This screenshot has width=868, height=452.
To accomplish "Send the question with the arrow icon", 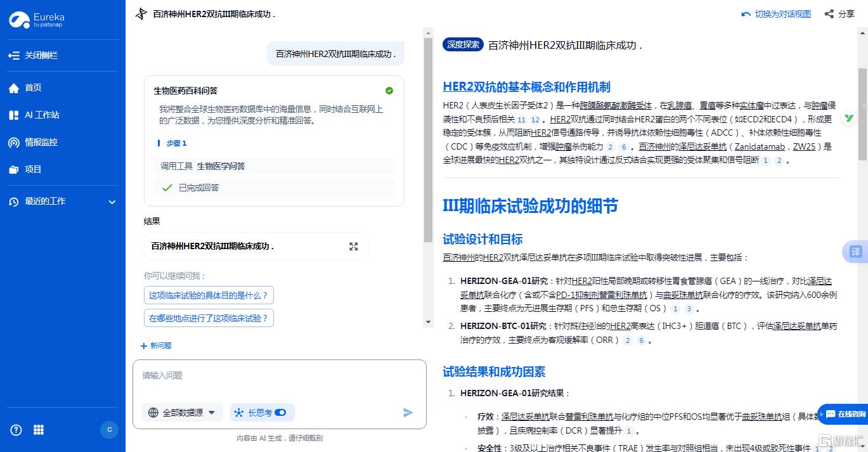I will [x=408, y=412].
